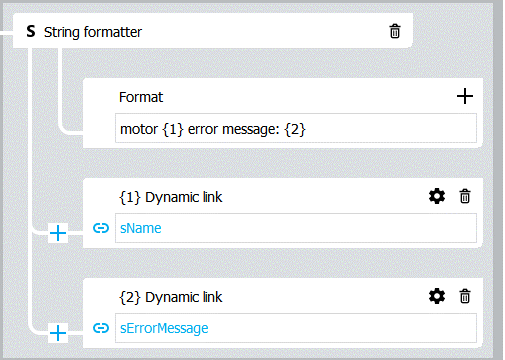Delete the {2} Dynamic link entry
The image size is (505, 360).
pyautogui.click(x=465, y=296)
